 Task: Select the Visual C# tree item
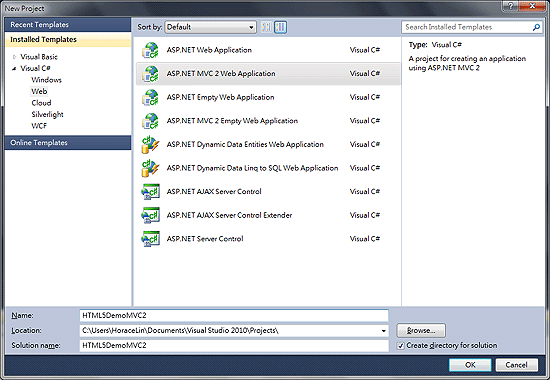tap(35, 68)
